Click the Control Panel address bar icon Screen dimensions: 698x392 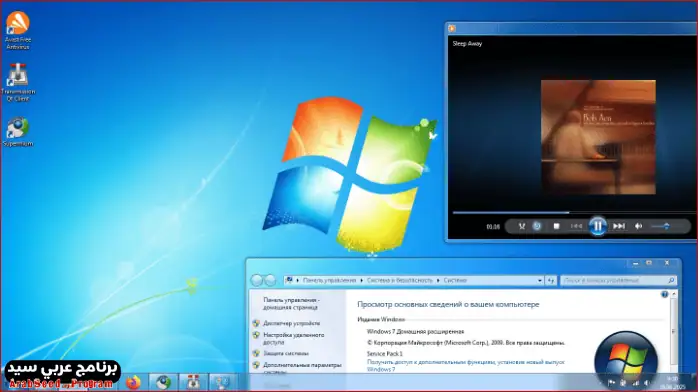click(289, 280)
